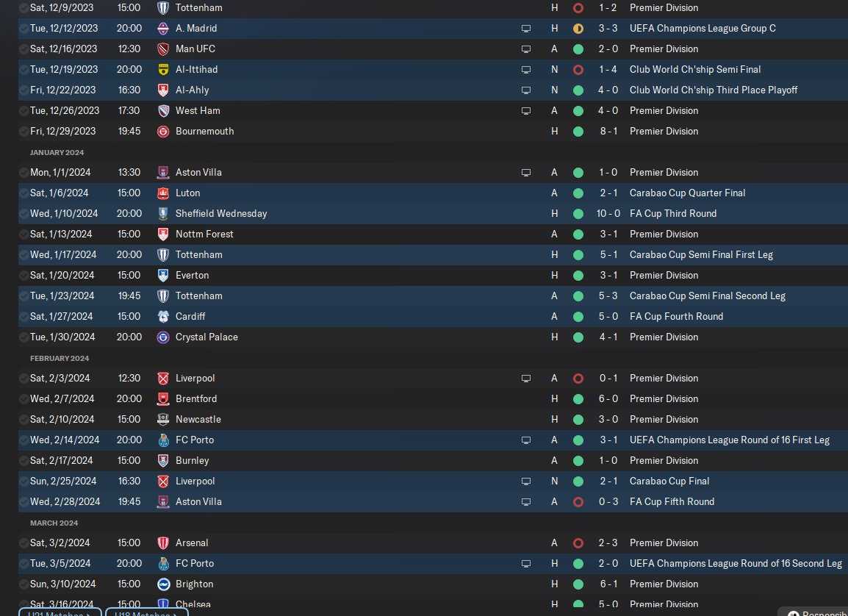
Task: Click the TV icon on Carabao Cup Final row
Action: point(525,481)
